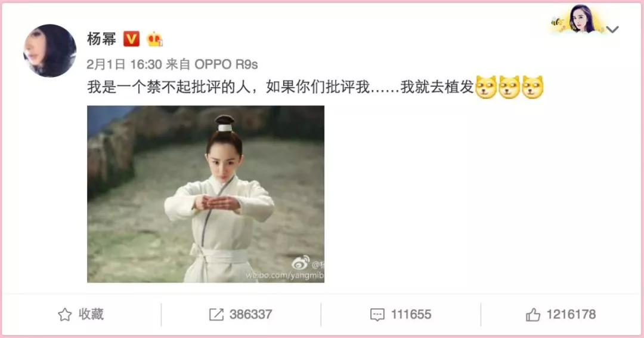The image size is (644, 338).
Task: Click the OPPO R9s source link
Action: (226, 64)
